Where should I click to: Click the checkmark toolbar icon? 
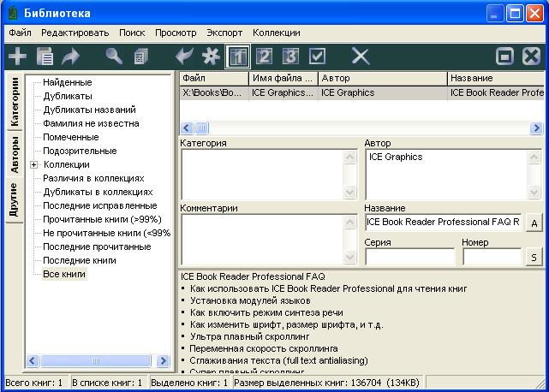click(x=317, y=56)
